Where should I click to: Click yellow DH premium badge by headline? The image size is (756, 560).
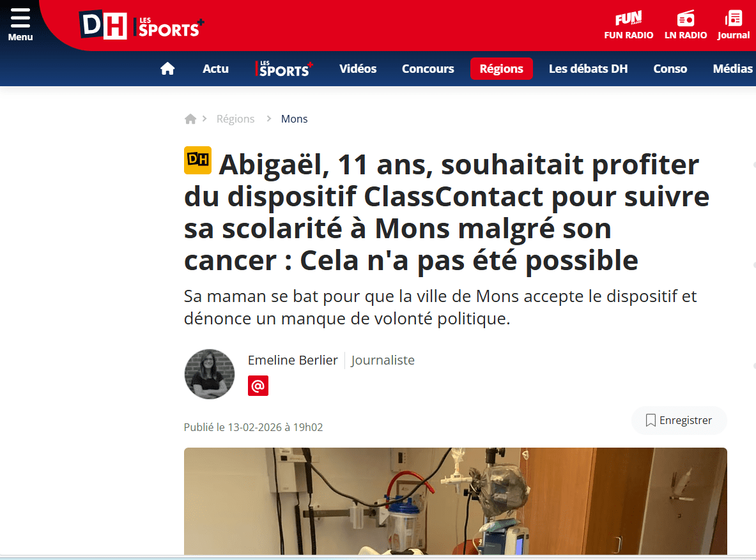(197, 160)
